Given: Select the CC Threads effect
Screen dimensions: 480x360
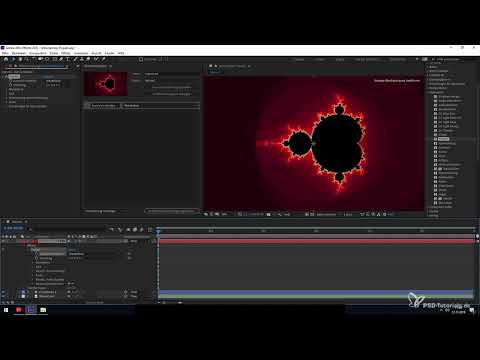Looking at the screenshot, I should [x=446, y=131].
